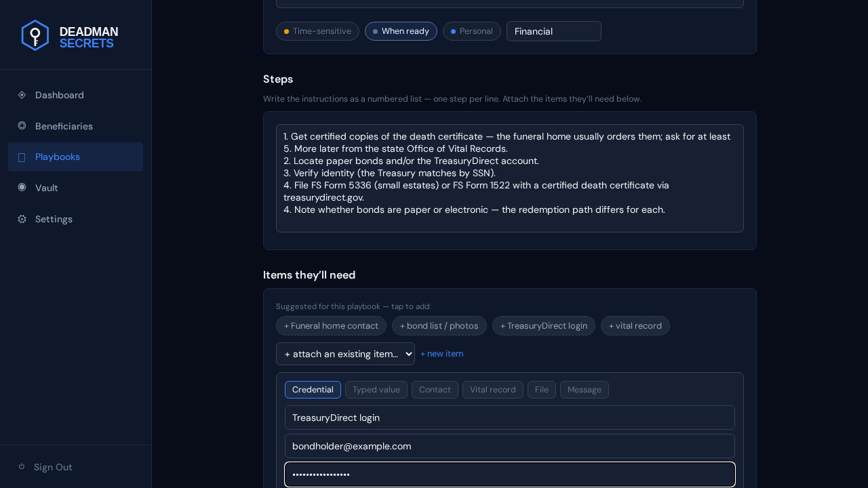Screen dimensions: 868x488
Task: Open the Dashboard page
Action: coord(75,95)
